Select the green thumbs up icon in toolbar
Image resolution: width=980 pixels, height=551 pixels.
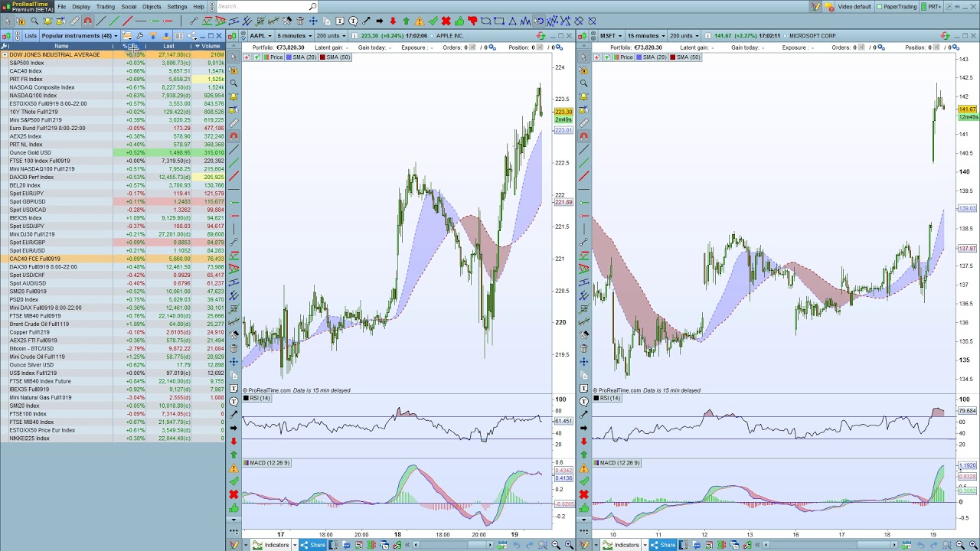459,21
